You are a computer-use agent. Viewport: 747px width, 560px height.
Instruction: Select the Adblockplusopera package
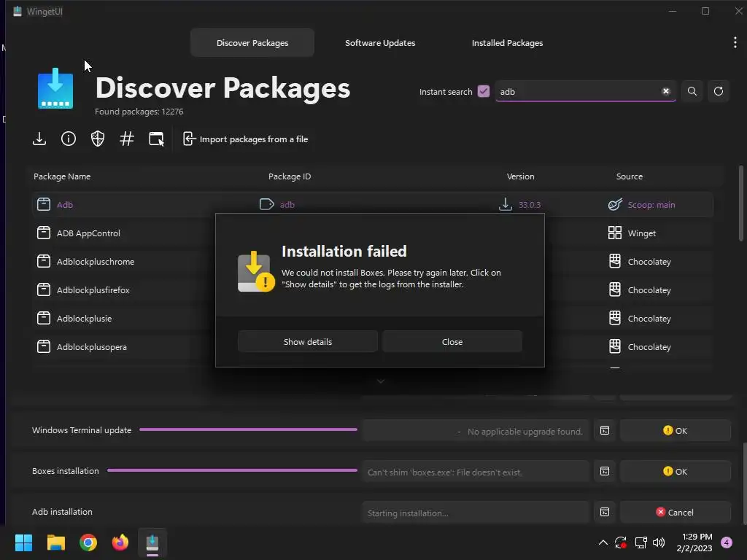point(92,347)
